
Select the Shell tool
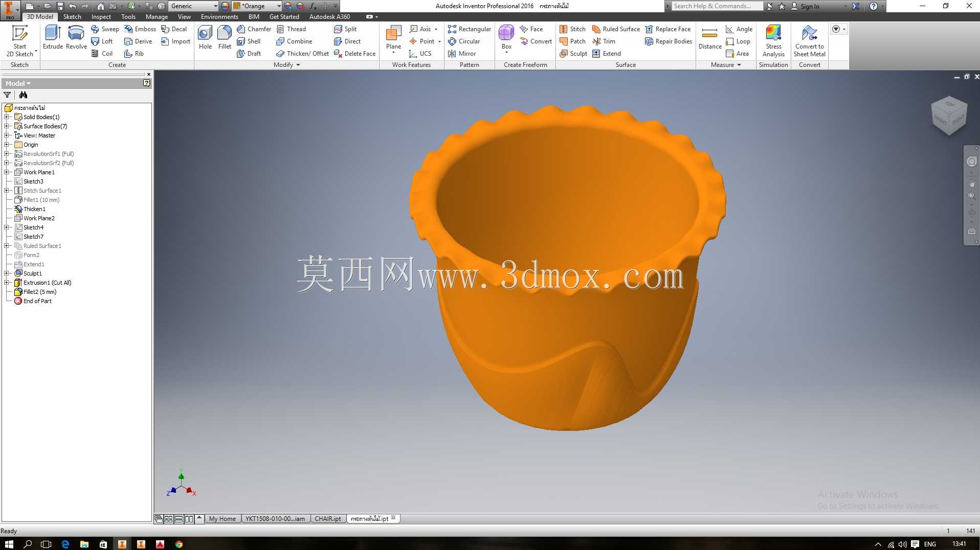point(249,41)
